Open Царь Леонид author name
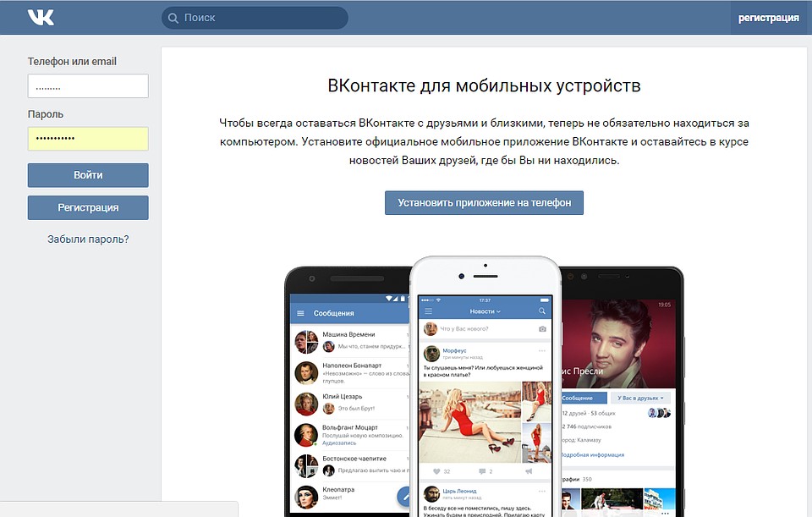The width and height of the screenshot is (812, 517). pos(459,491)
